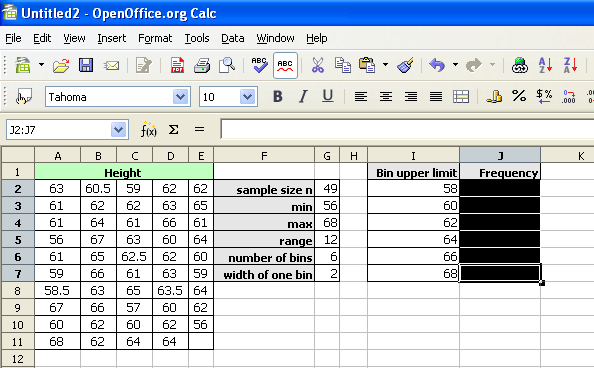Viewport: 594px width, 368px height.
Task: Open the Insert menu
Action: [112, 38]
